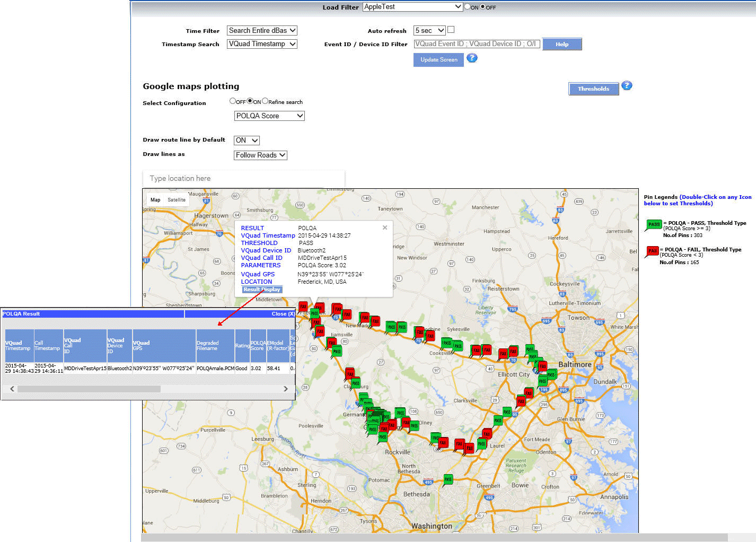Select the FAIL pin right of New Market label

(375, 321)
